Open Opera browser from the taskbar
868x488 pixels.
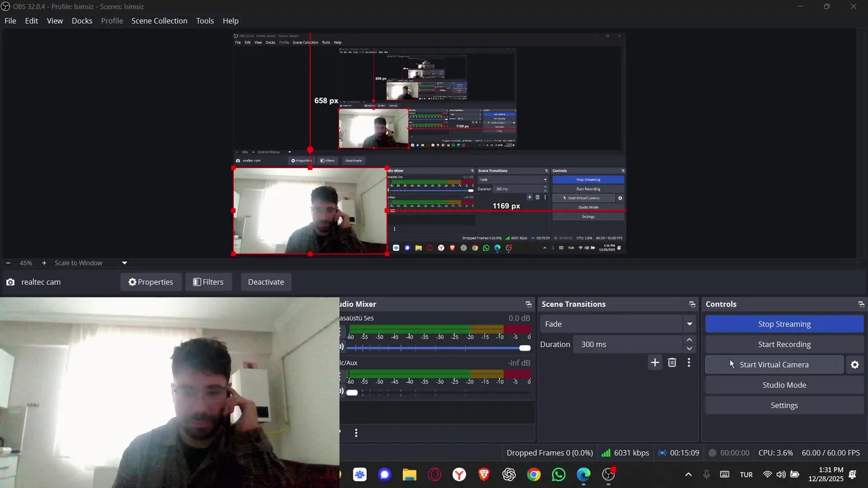pyautogui.click(x=434, y=474)
